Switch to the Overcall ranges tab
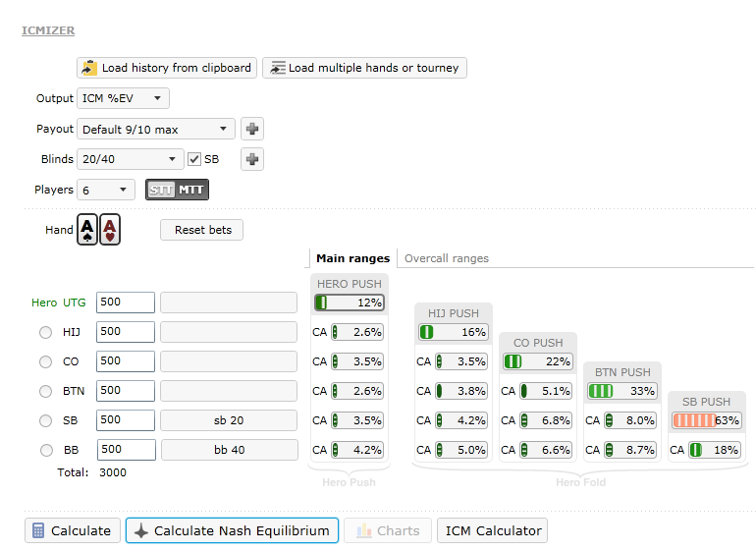This screenshot has width=756, height=551. tap(447, 258)
